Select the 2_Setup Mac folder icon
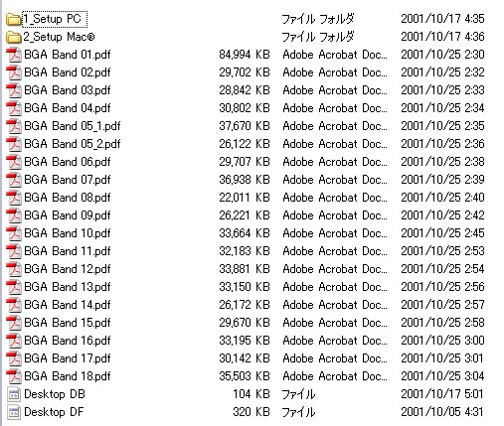This screenshot has height=426, width=504. [14, 37]
